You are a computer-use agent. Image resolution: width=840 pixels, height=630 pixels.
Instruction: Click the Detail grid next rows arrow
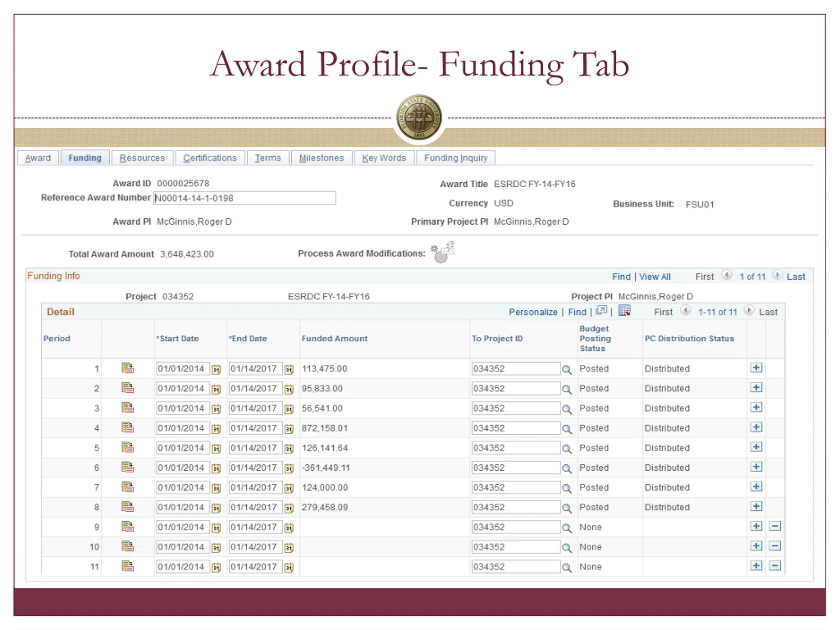tap(749, 310)
